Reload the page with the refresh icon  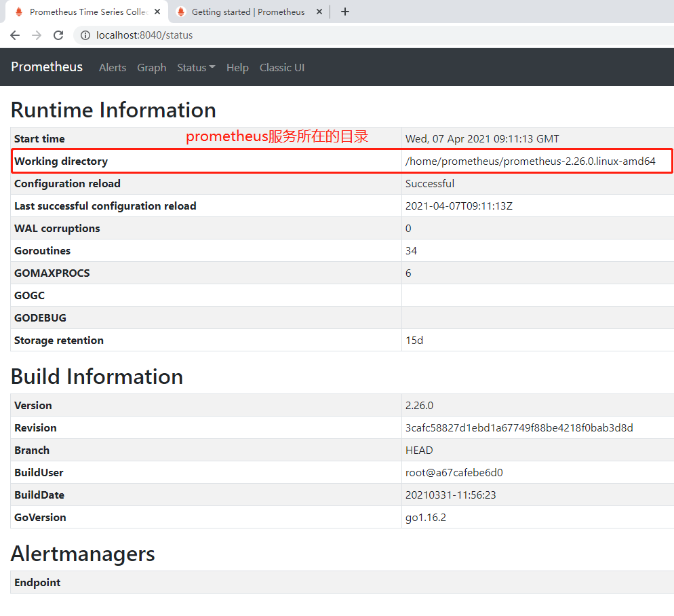pyautogui.click(x=58, y=35)
